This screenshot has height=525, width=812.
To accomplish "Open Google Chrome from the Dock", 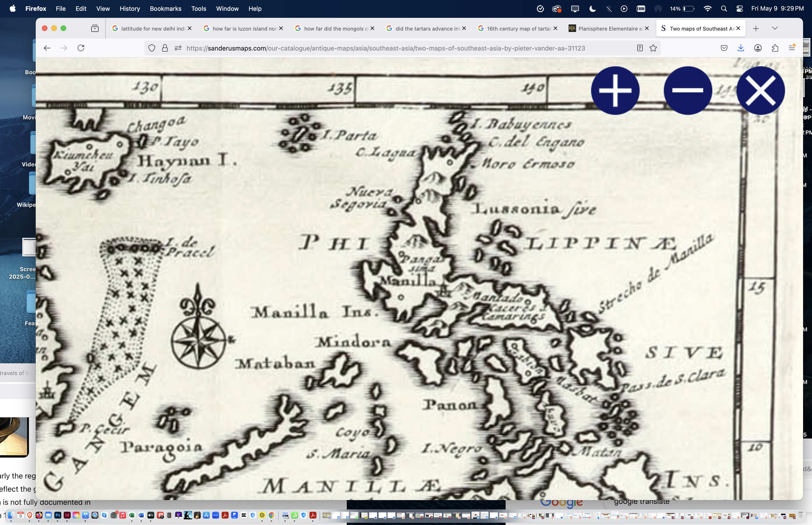I will (272, 515).
